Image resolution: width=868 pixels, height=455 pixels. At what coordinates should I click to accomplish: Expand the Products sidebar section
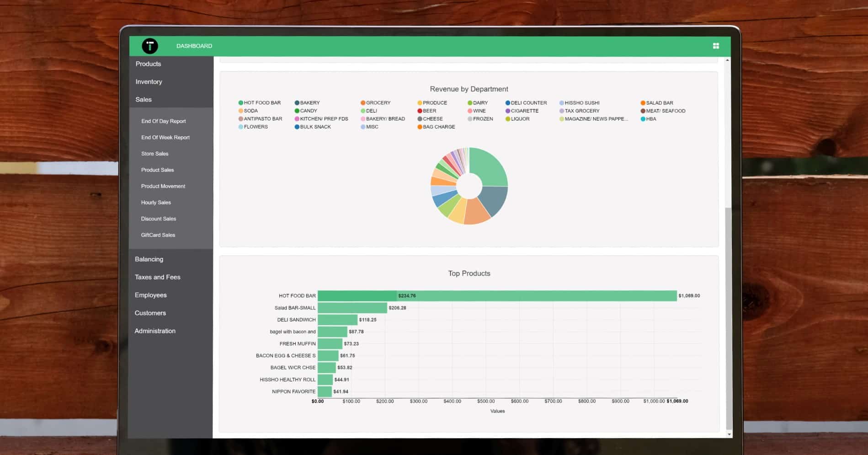tap(148, 64)
